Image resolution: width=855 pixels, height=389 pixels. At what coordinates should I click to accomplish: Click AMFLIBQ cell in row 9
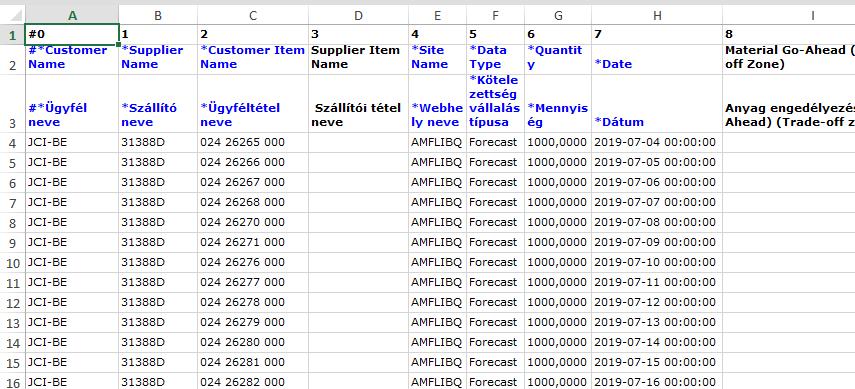coord(437,242)
